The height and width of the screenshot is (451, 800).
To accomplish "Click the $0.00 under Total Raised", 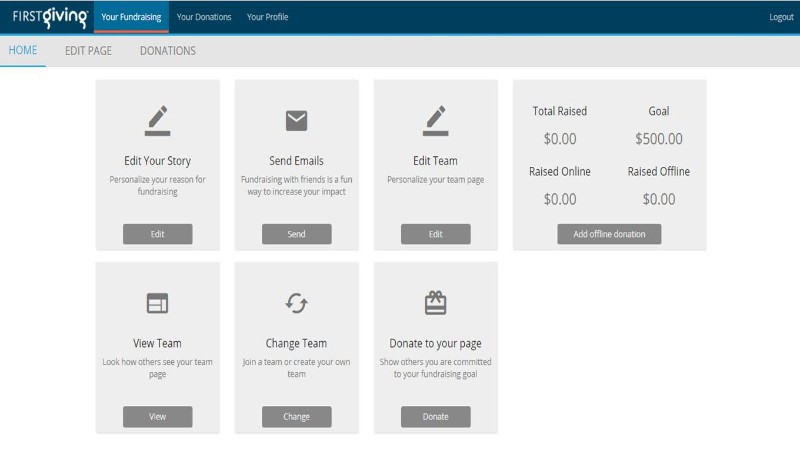I will (560, 139).
